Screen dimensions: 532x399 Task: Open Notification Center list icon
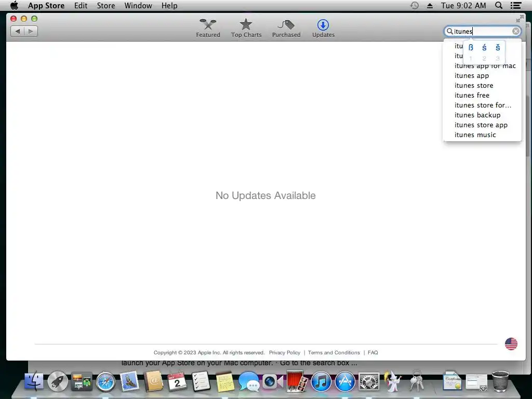[516, 5]
